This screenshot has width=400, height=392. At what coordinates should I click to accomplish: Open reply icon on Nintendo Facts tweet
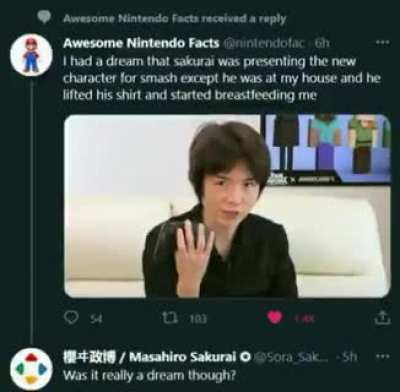pyautogui.click(x=71, y=318)
